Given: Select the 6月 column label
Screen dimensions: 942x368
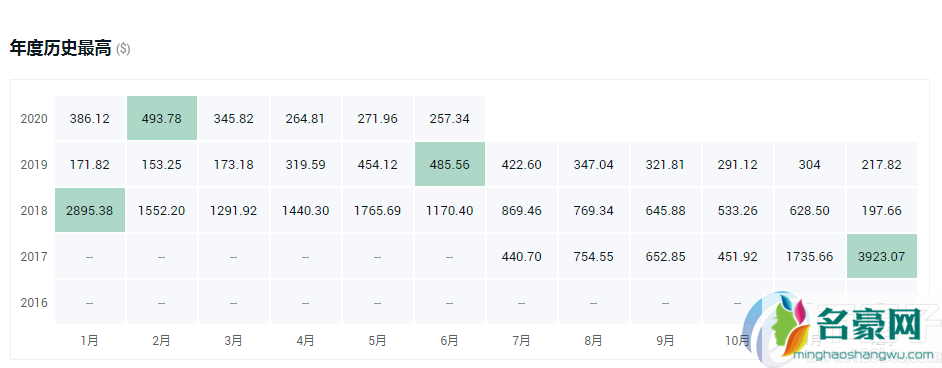Looking at the screenshot, I should 449,341.
